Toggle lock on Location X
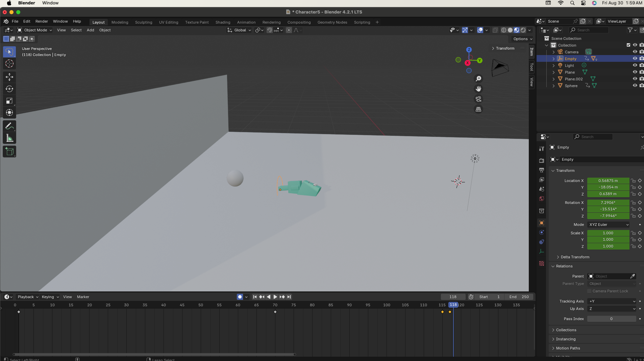Image resolution: width=644 pixels, height=361 pixels. point(633,181)
